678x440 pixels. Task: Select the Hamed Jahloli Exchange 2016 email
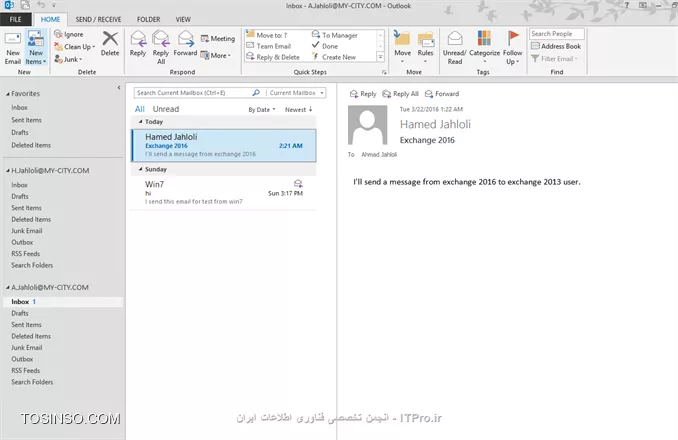pyautogui.click(x=224, y=145)
